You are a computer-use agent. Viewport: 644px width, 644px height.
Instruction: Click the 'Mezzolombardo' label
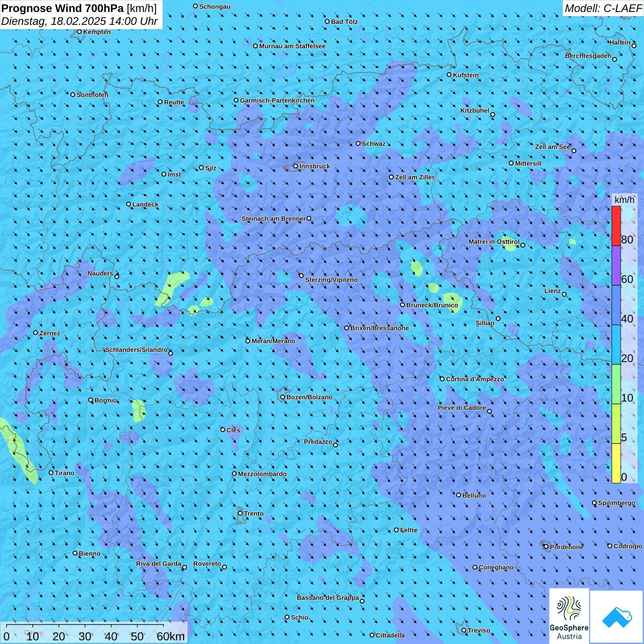pos(262,474)
